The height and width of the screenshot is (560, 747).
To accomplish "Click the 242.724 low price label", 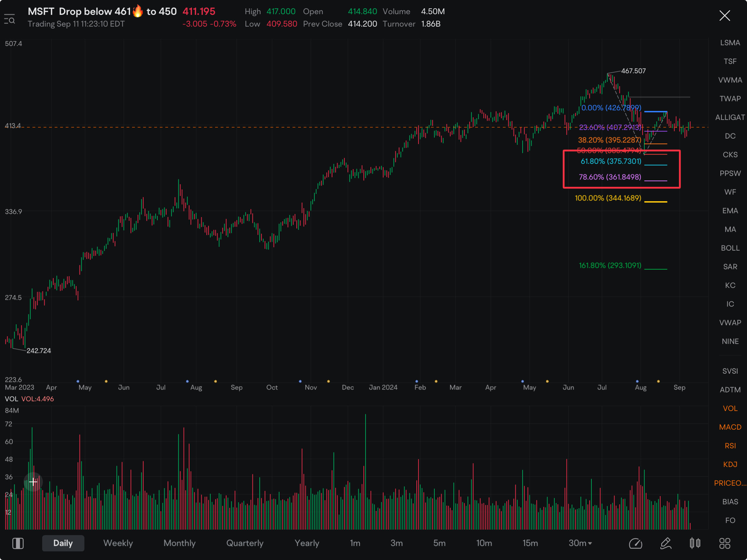I will (x=39, y=351).
